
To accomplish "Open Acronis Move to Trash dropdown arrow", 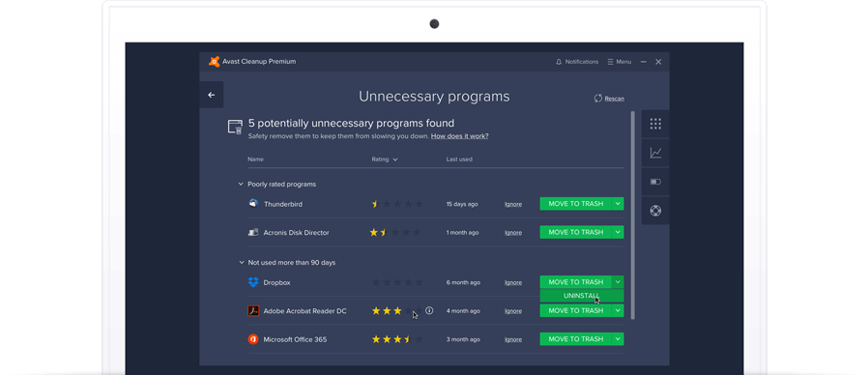I will pos(618,232).
